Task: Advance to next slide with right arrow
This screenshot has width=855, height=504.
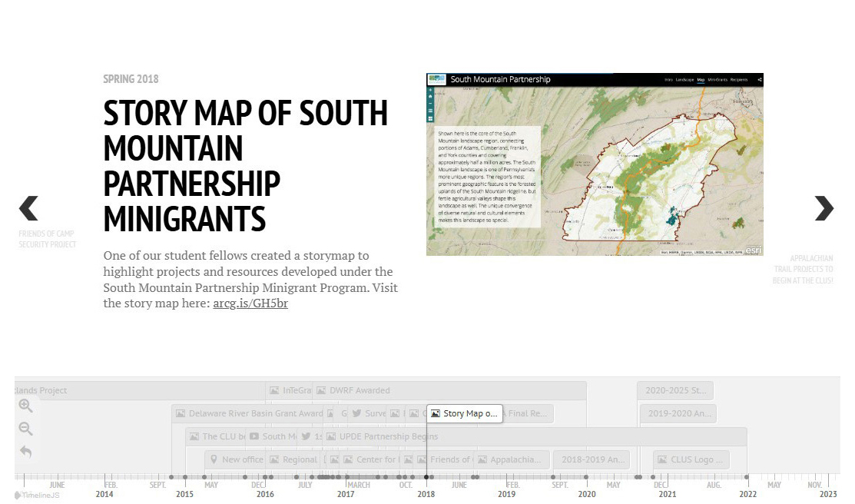Action: click(x=824, y=209)
